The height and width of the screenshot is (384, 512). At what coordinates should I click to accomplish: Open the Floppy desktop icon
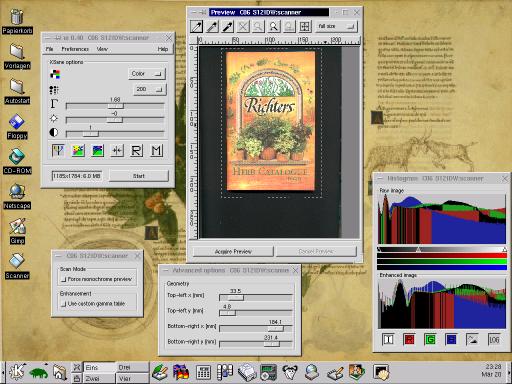click(17, 127)
